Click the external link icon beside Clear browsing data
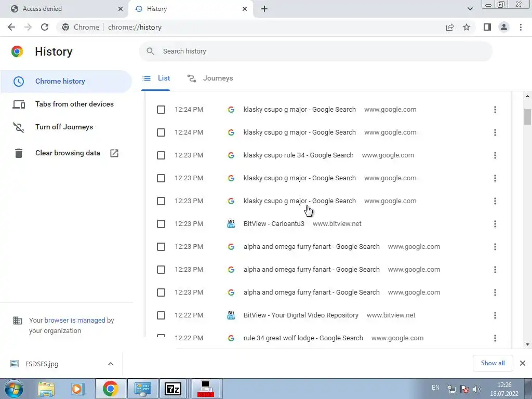Image resolution: width=532 pixels, height=399 pixels. (114, 153)
